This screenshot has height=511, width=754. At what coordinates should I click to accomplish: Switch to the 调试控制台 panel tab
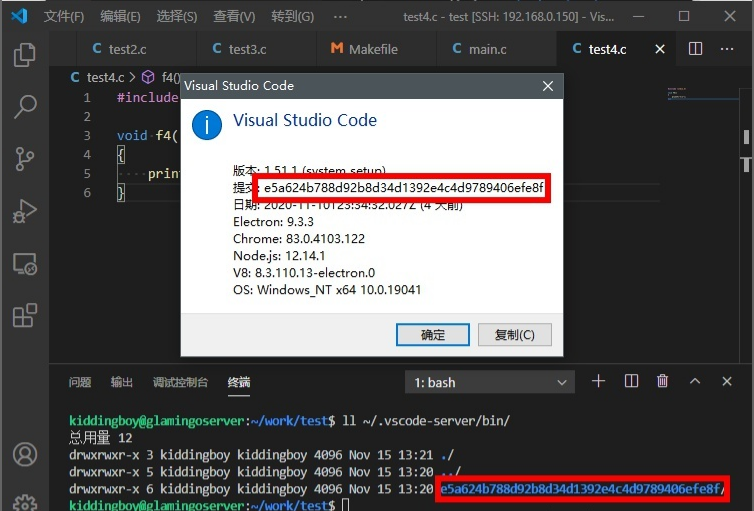[180, 382]
